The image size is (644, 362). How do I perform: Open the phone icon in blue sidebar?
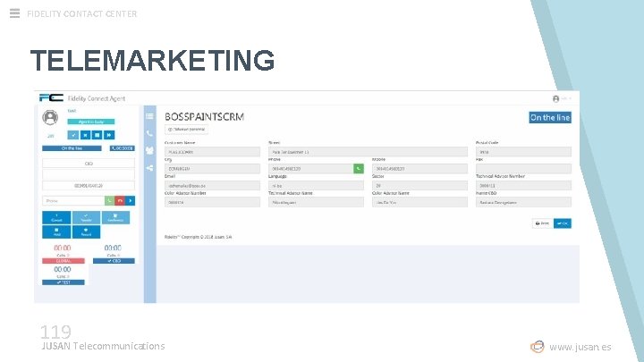tap(149, 133)
